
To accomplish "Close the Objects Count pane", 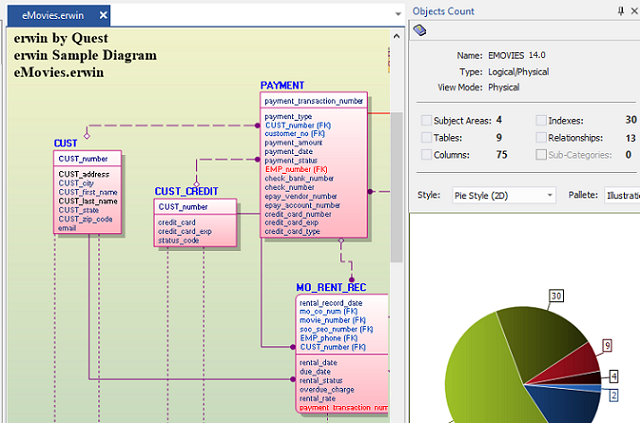I will pyautogui.click(x=635, y=11).
